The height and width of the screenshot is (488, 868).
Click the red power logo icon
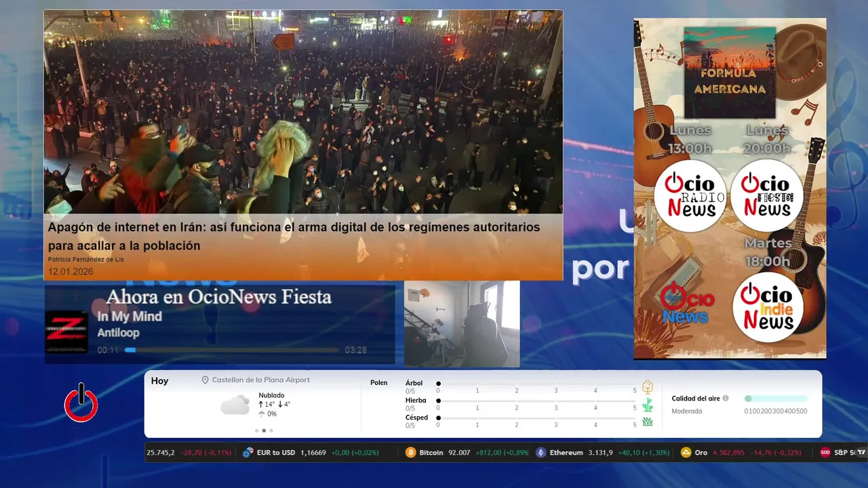click(81, 403)
